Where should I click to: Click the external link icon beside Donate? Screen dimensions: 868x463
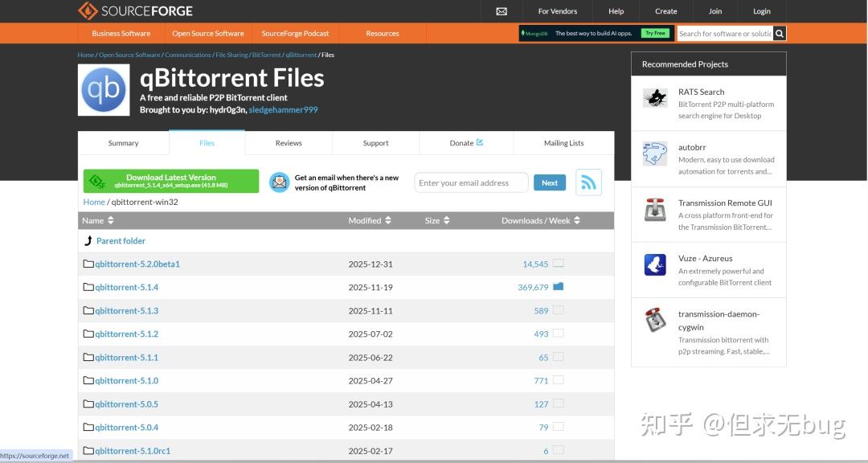[x=479, y=142]
